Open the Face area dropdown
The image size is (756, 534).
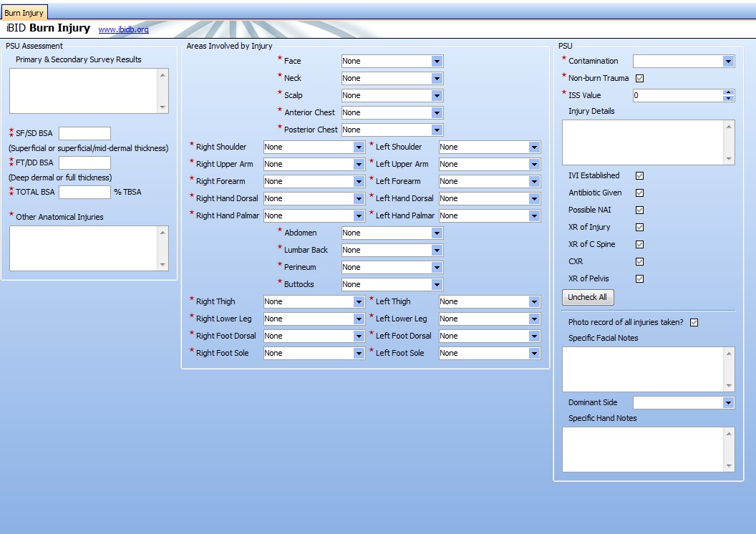pyautogui.click(x=437, y=62)
